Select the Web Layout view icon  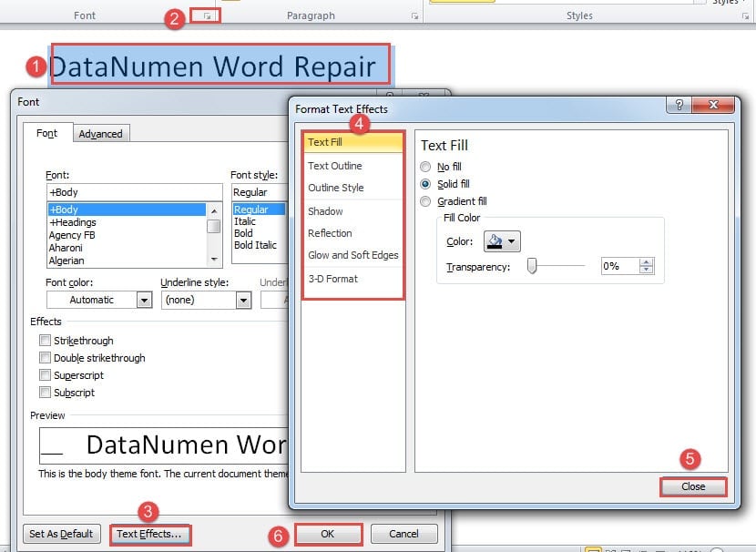tap(627, 547)
